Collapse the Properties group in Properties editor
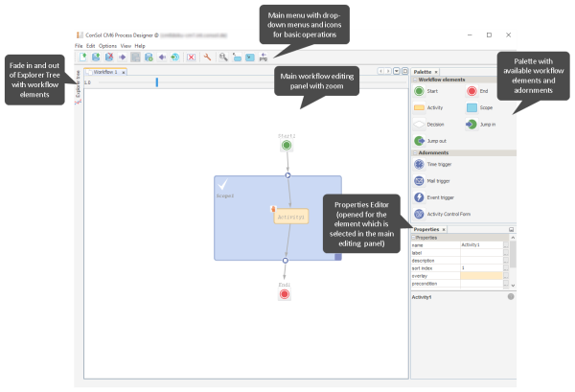The height and width of the screenshot is (392, 575). pyautogui.click(x=414, y=238)
